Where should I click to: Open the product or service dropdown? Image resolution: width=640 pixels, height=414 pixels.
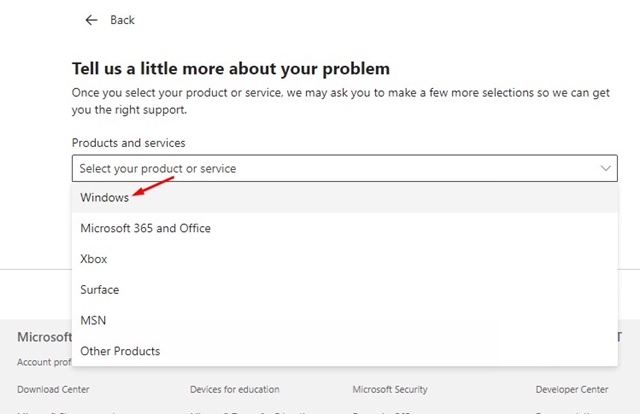tap(344, 168)
